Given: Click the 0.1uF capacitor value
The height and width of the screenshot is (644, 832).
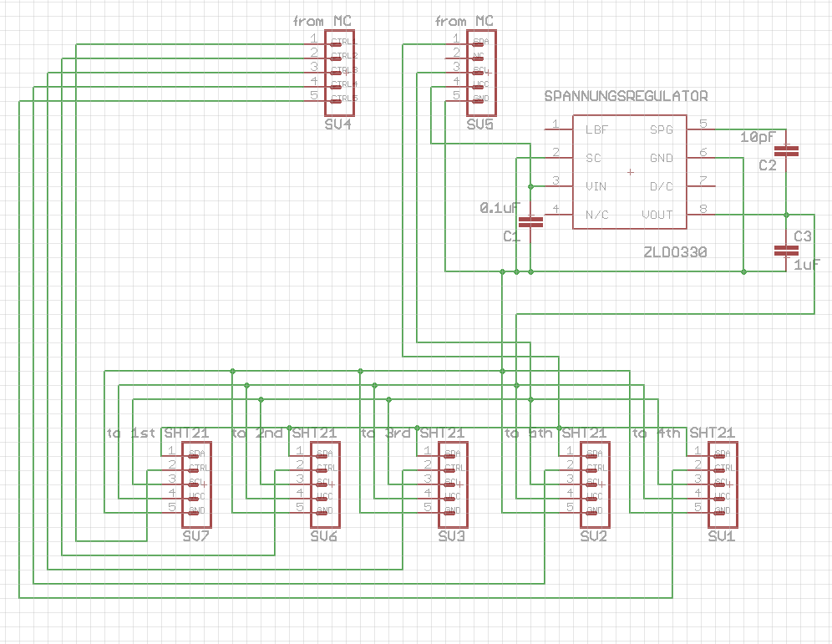Looking at the screenshot, I should (x=500, y=208).
